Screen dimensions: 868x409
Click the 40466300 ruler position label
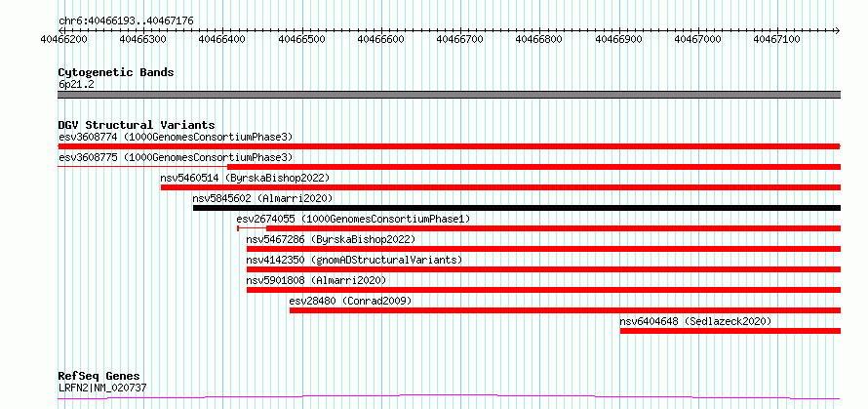(143, 39)
